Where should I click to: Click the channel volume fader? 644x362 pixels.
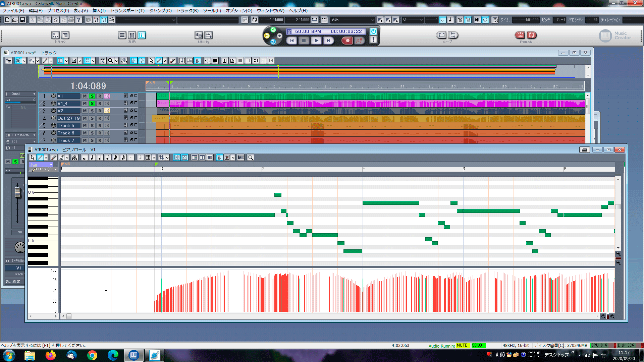pyautogui.click(x=17, y=192)
